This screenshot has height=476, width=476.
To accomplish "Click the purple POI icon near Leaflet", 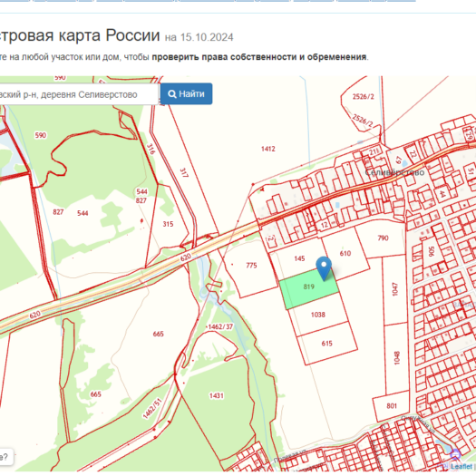I will [x=455, y=455].
